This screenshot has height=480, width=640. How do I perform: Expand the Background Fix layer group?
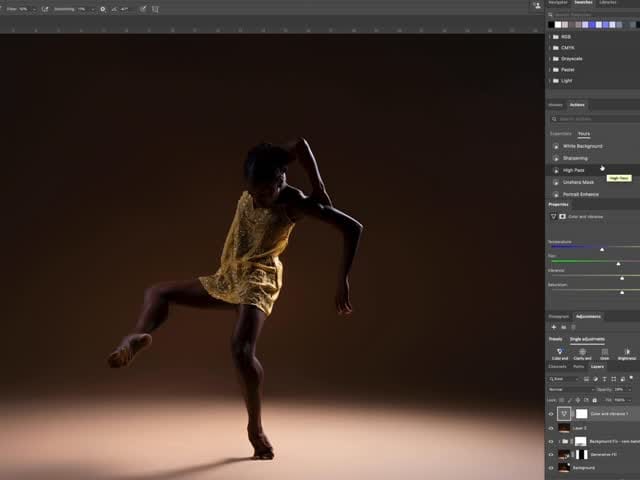[x=559, y=441]
